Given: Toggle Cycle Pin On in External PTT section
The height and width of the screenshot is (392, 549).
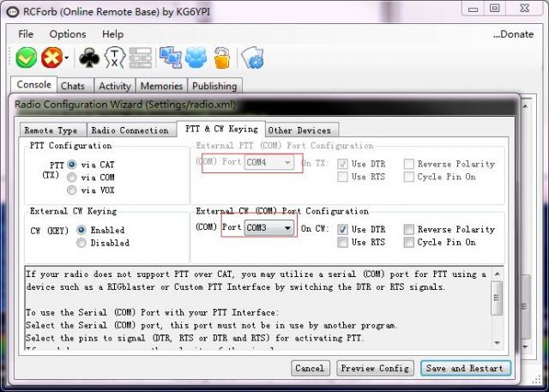Looking at the screenshot, I should 408,177.
